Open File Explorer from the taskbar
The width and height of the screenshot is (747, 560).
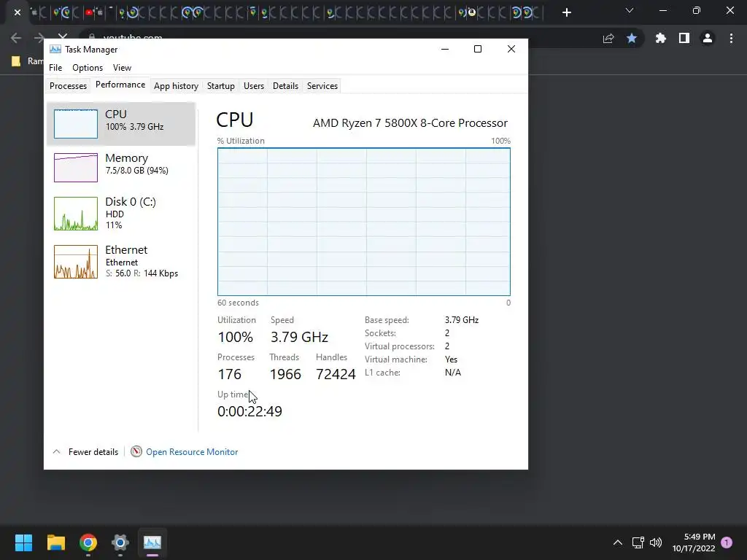[x=55, y=542]
